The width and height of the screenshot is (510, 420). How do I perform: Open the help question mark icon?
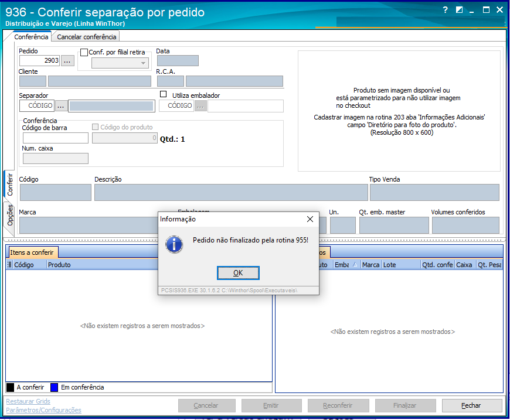pos(446,10)
